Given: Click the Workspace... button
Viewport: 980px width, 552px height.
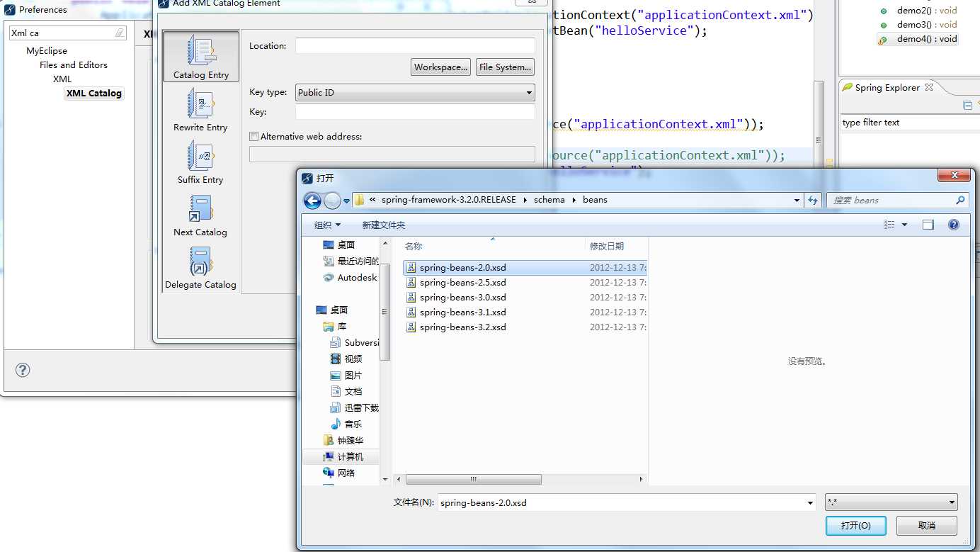Looking at the screenshot, I should click(x=441, y=67).
